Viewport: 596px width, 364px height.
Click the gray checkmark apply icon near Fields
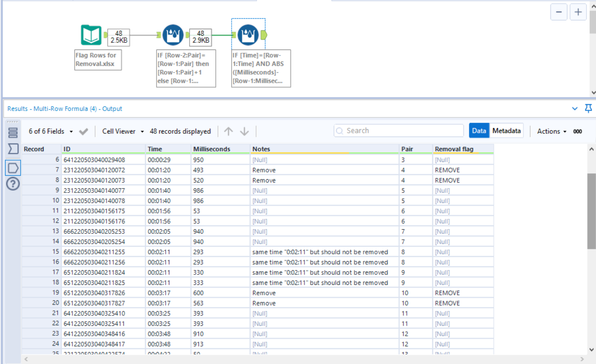(83, 130)
